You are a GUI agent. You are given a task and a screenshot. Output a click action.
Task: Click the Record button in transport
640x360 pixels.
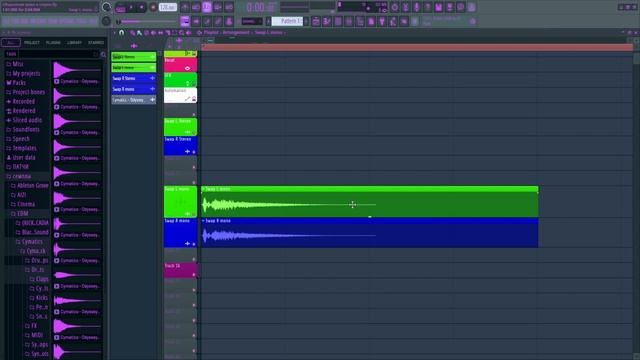click(153, 7)
